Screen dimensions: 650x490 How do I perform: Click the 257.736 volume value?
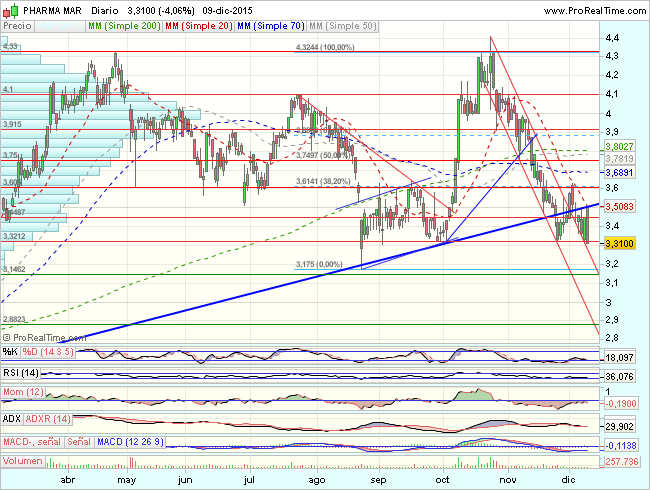(621, 461)
